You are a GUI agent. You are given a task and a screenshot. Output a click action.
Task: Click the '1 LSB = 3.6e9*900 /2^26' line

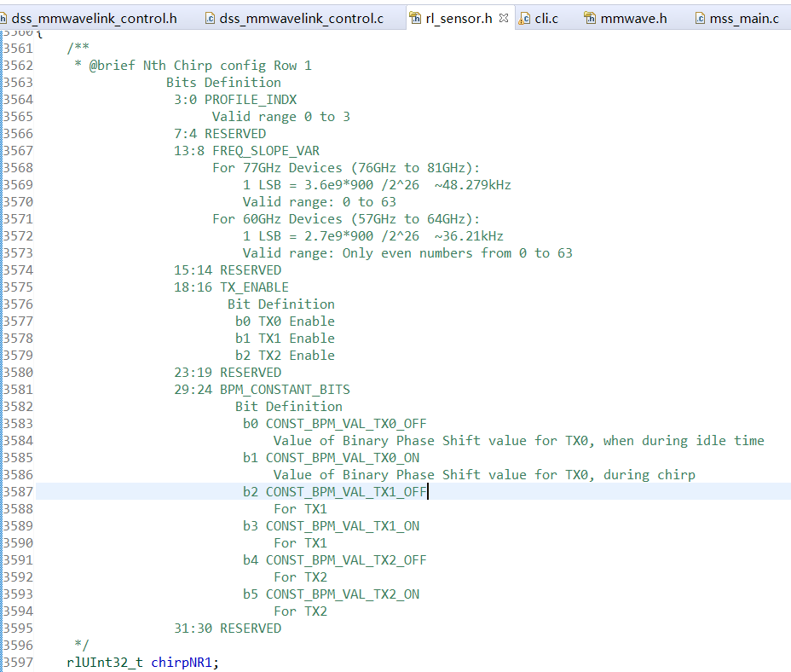377,185
